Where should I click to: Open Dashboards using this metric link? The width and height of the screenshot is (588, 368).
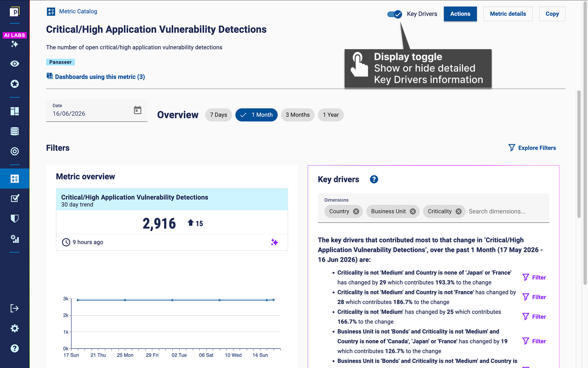coord(100,77)
